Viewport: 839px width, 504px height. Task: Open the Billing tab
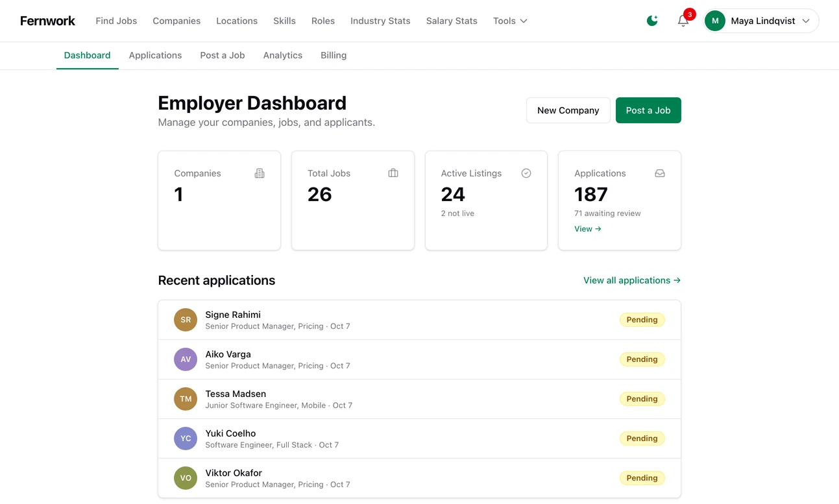click(334, 55)
